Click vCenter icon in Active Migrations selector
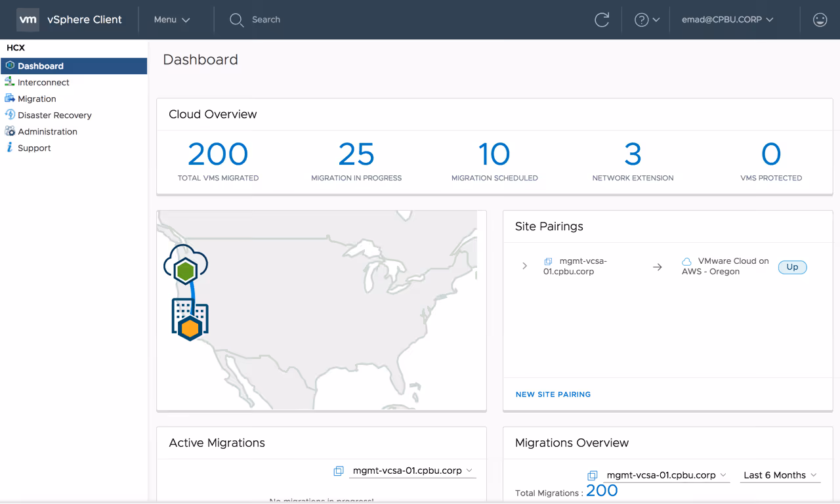The width and height of the screenshot is (840, 504). tap(339, 471)
